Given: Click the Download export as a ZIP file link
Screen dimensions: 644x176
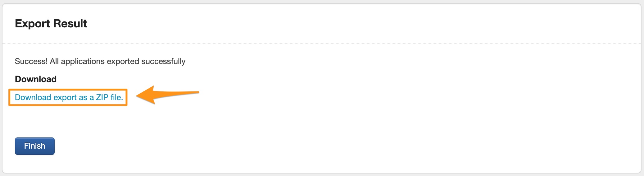Looking at the screenshot, I should (69, 97).
